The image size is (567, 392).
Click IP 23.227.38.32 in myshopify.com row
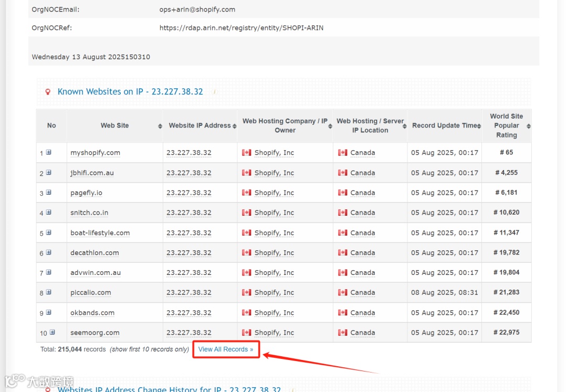click(x=189, y=153)
